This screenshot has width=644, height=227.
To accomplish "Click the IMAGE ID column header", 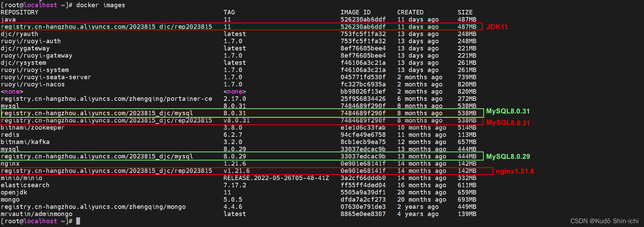I will (356, 12).
